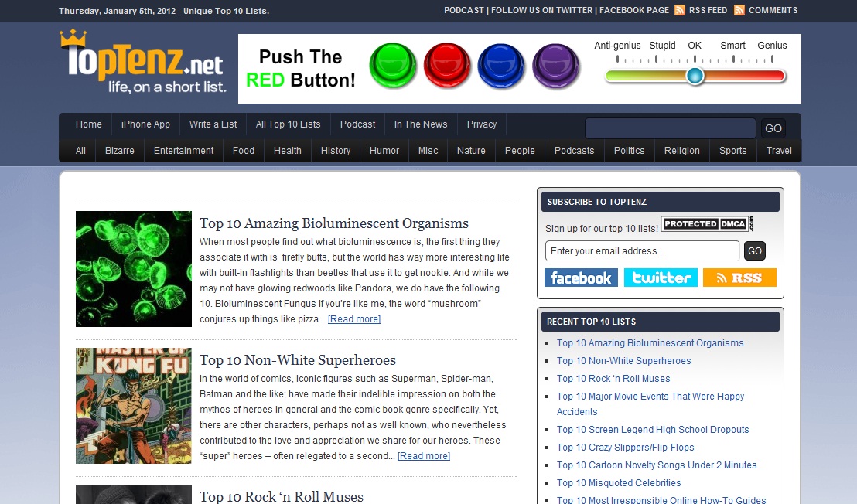Focus the email address input field

coord(642,250)
